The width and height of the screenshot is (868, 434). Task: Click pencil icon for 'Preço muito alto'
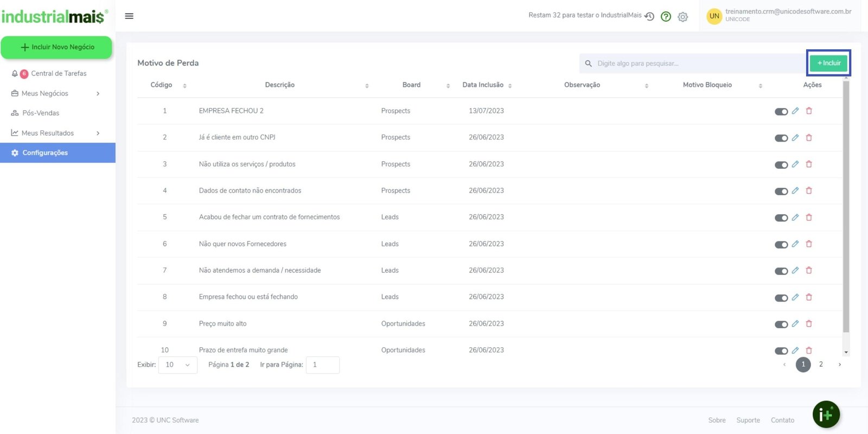click(x=795, y=324)
